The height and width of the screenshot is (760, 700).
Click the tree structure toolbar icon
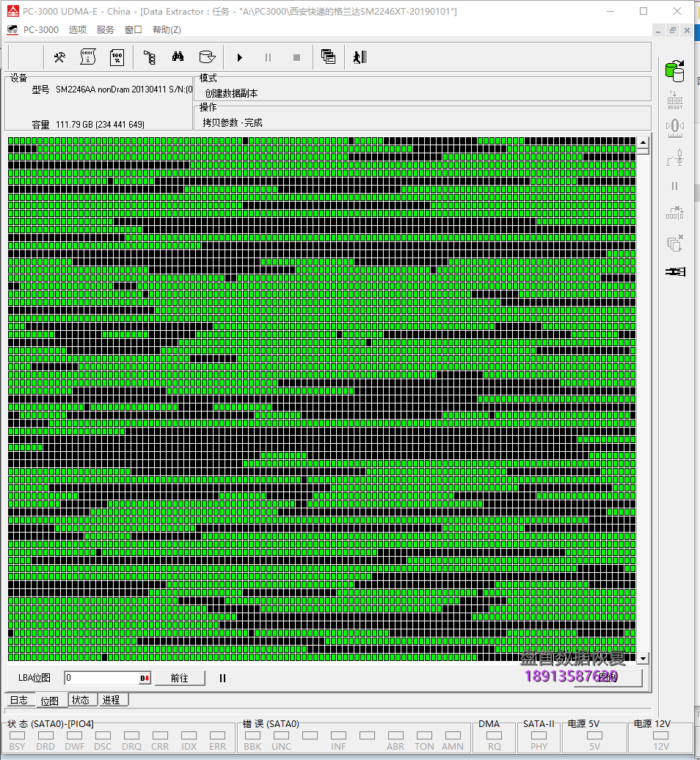149,57
